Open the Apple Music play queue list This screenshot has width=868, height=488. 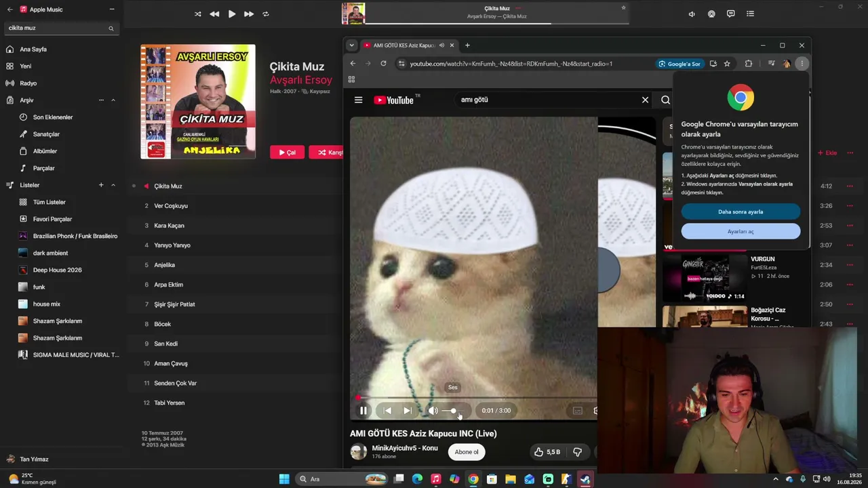(x=750, y=14)
